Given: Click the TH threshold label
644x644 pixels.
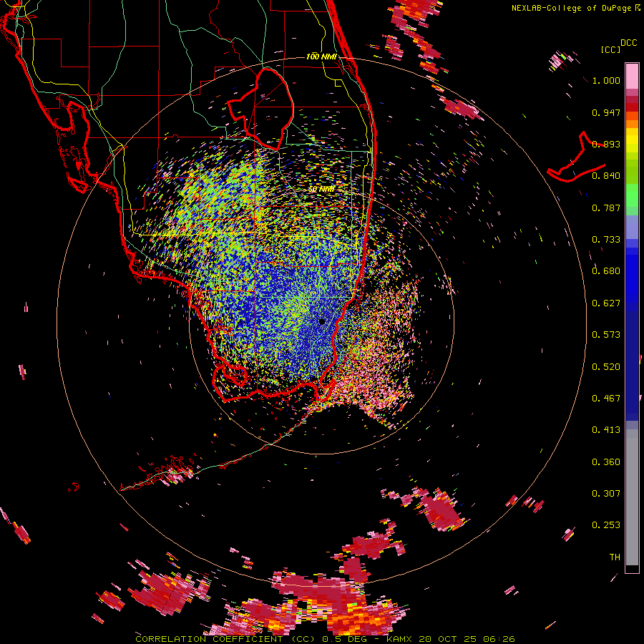Looking at the screenshot, I should click(615, 557).
